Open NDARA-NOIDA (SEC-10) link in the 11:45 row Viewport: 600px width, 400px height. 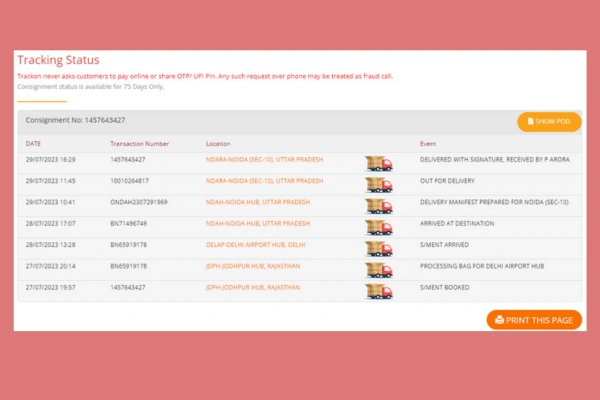click(x=264, y=181)
